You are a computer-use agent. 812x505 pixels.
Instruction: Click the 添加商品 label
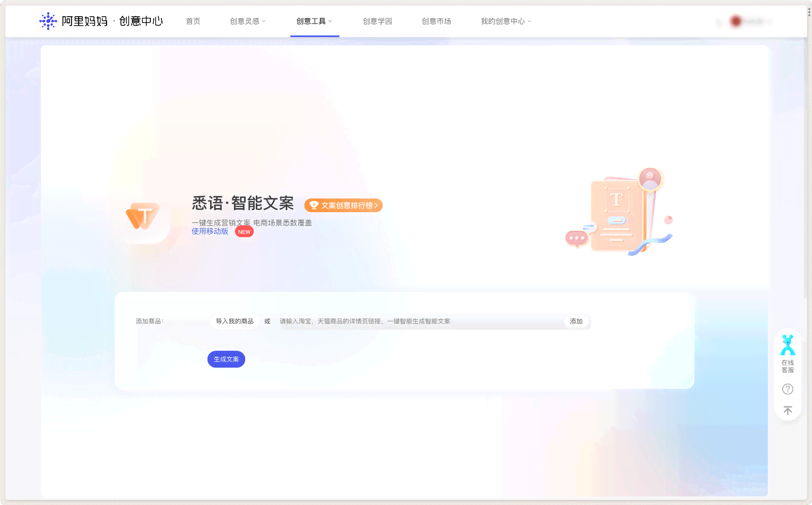pos(149,321)
